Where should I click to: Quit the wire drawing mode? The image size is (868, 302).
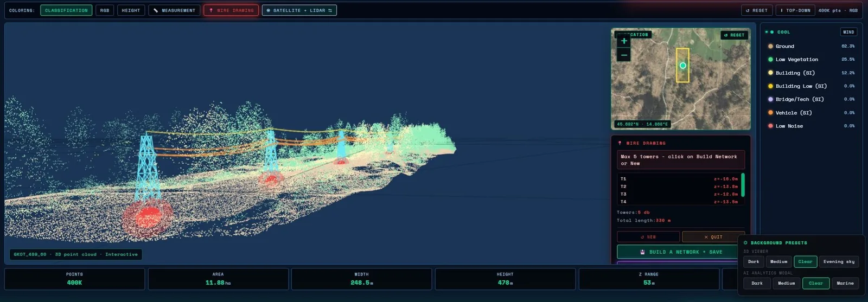pyautogui.click(x=713, y=237)
